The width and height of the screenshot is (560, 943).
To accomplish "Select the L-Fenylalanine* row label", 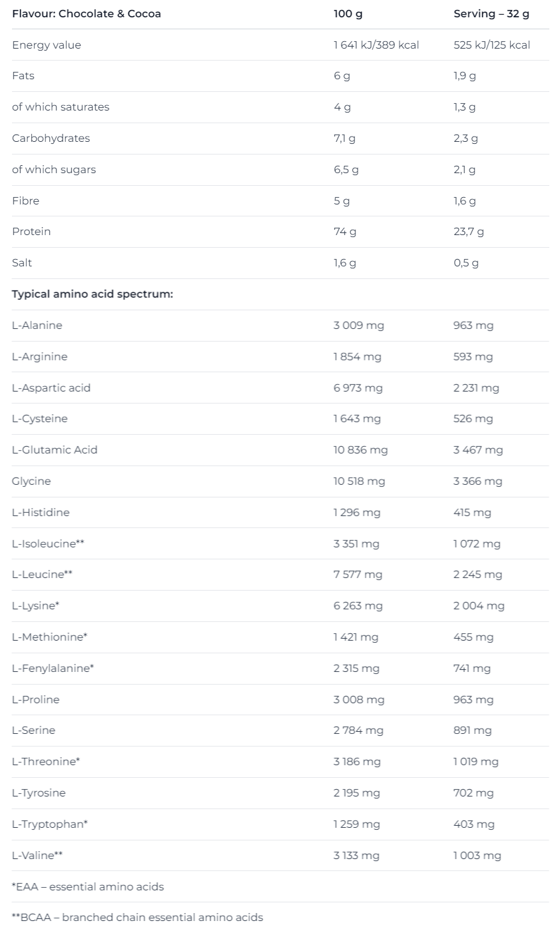I will [53, 669].
